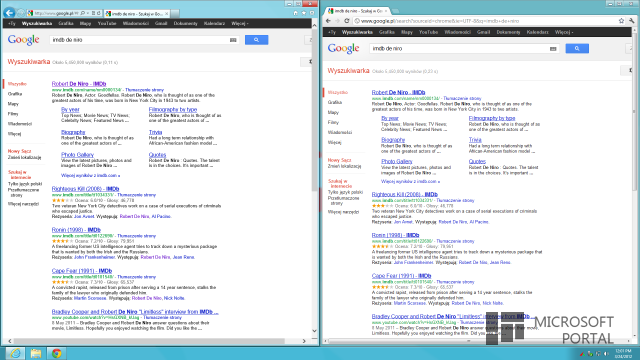This screenshot has height=360, width=640.
Task: Open Photo Gallery sitelink in Chrome
Action: pyautogui.click(x=397, y=161)
